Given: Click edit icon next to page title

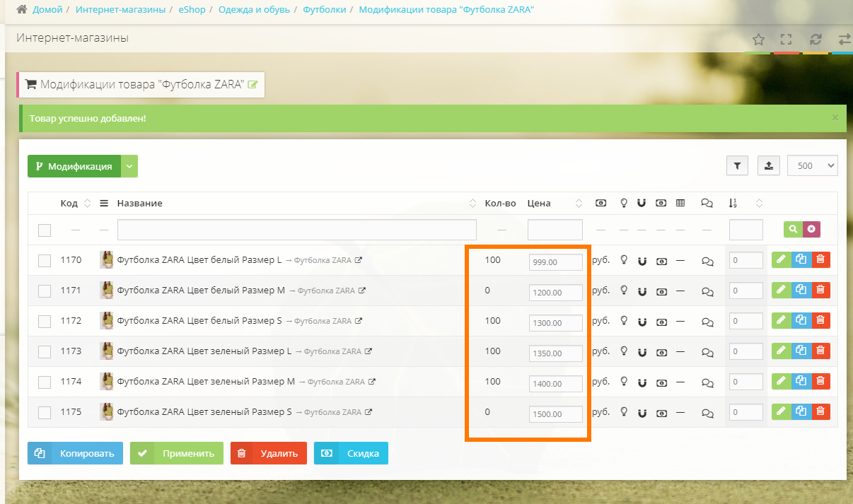Looking at the screenshot, I should (x=253, y=85).
